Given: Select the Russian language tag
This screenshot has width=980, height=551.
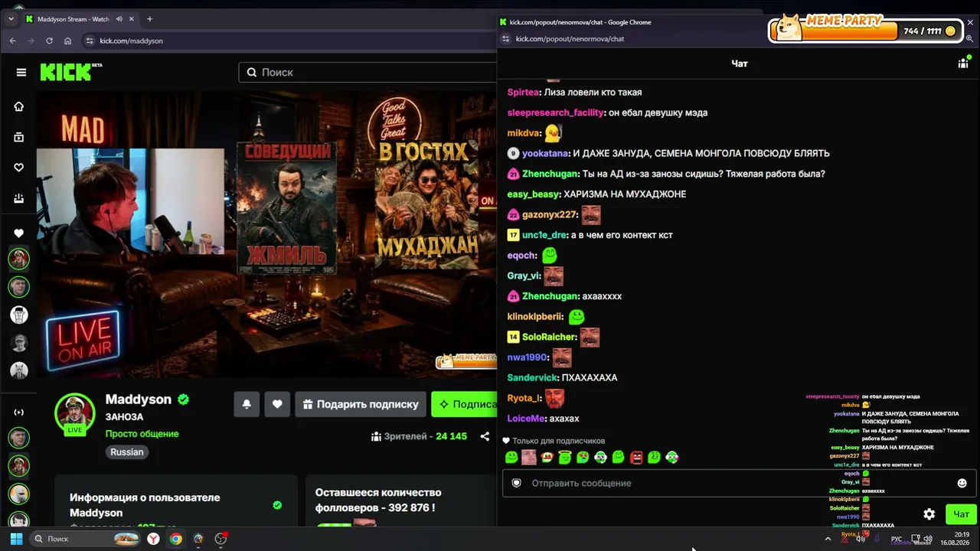Looking at the screenshot, I should (127, 452).
